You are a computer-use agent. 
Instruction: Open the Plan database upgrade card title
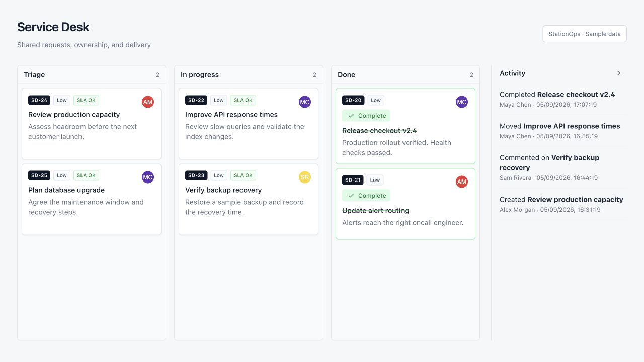tap(66, 190)
